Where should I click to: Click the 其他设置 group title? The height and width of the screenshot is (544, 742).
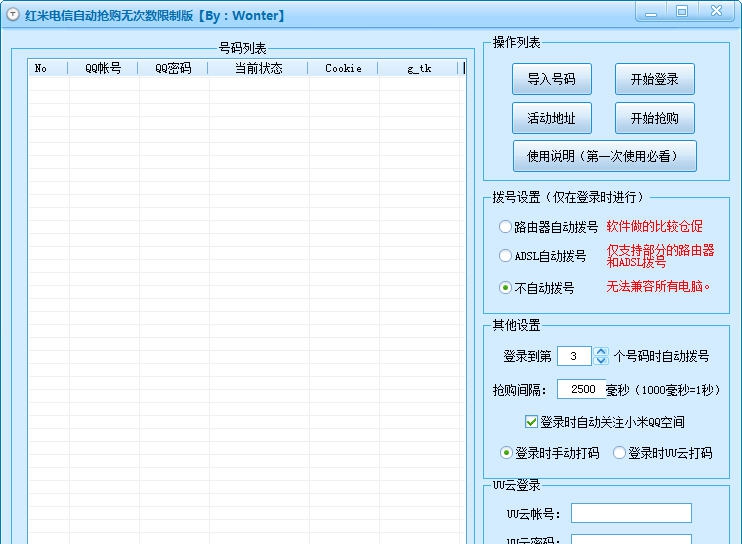(x=516, y=325)
